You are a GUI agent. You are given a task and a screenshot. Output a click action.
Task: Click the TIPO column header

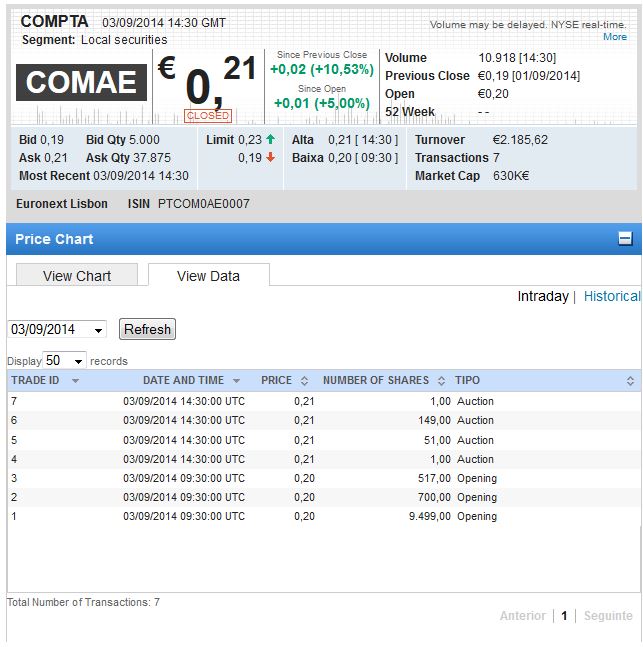click(467, 380)
